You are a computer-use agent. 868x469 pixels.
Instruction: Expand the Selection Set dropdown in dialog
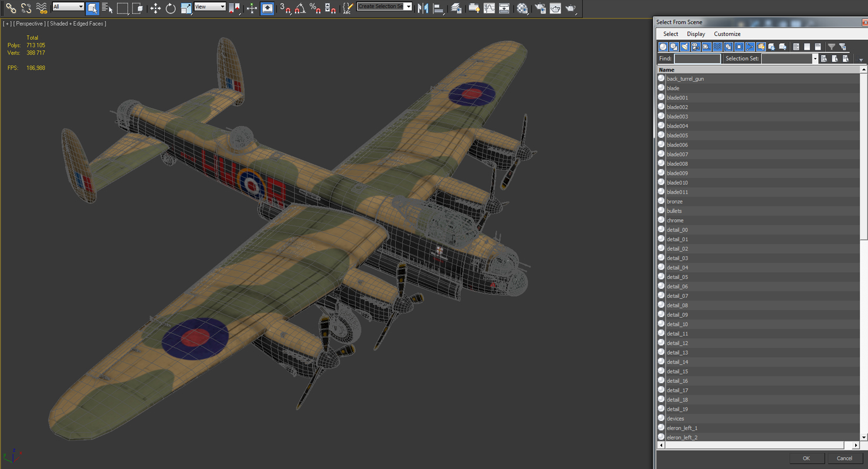815,59
